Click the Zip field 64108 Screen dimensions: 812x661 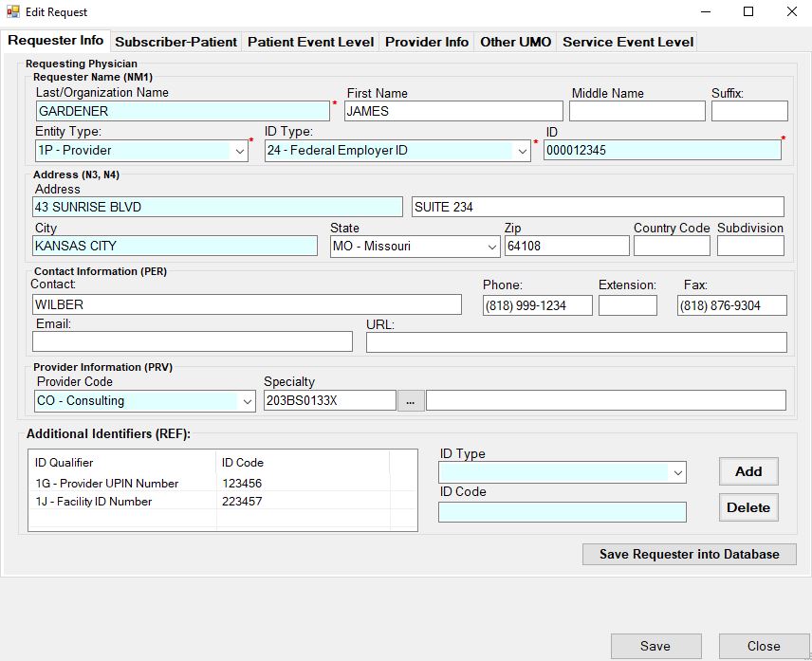[x=567, y=246]
